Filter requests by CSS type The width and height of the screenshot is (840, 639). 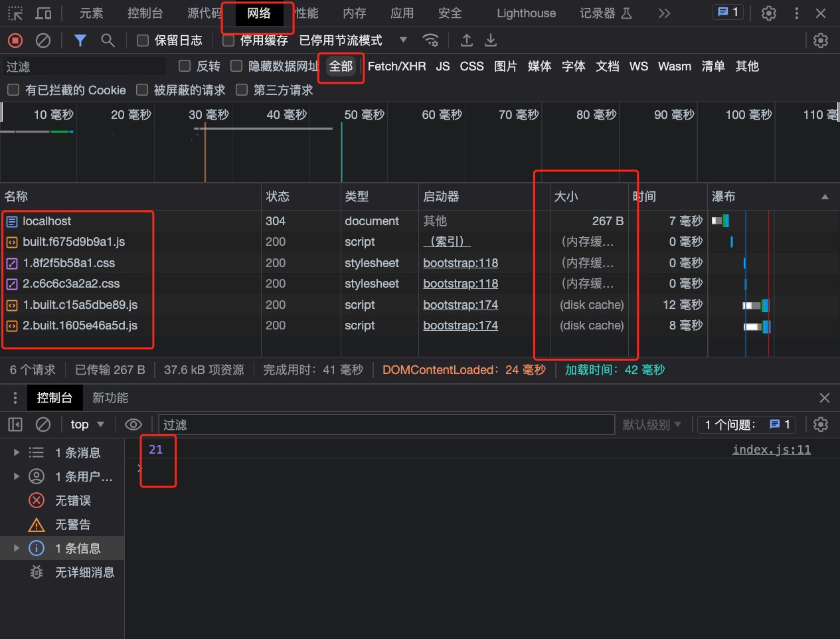pos(472,66)
